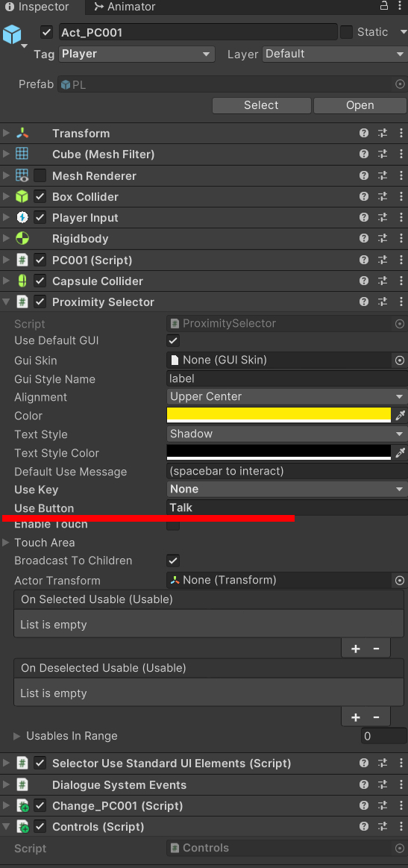Open the Alignment dropdown

click(x=286, y=396)
